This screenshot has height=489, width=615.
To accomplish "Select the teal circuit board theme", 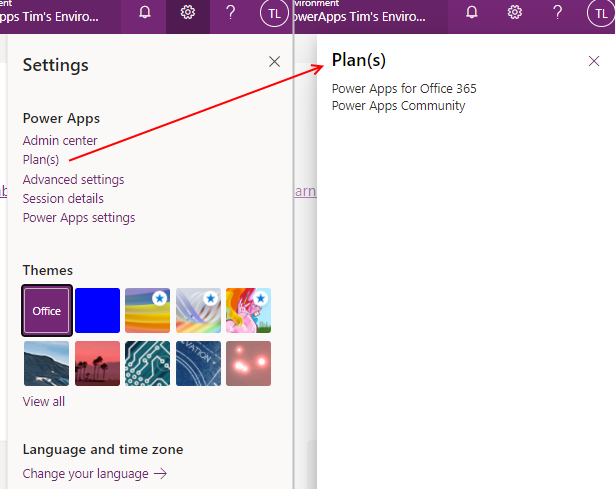I will click(147, 364).
